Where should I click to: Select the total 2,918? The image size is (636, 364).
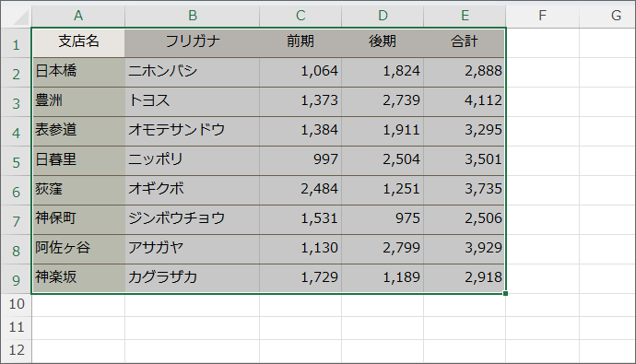click(465, 279)
